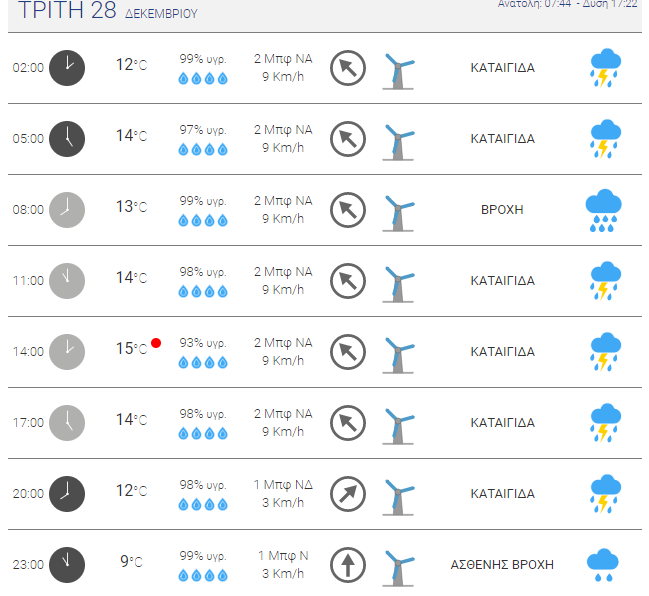Click the grey clock icon at 14:00
649x596 pixels.
point(67,352)
